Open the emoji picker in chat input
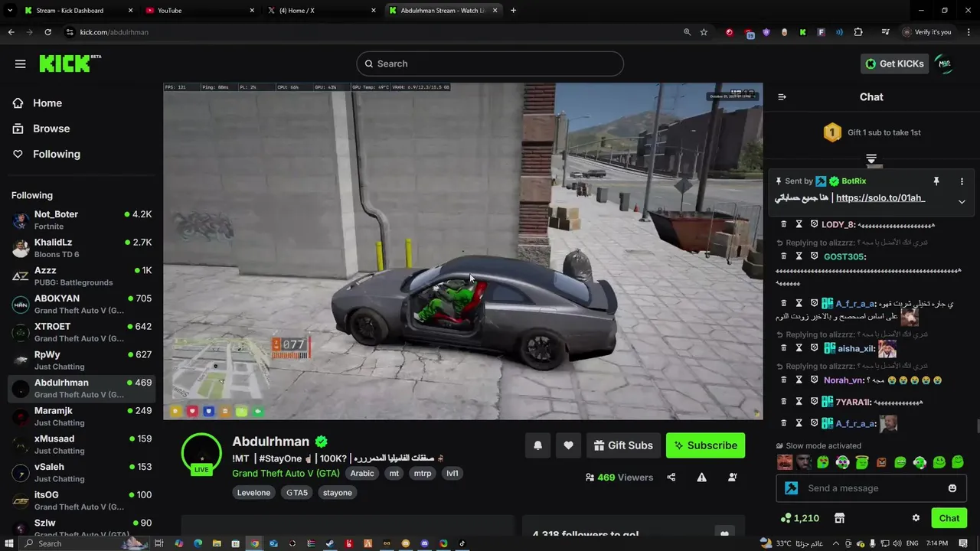Screen dimensions: 980x551 [952, 488]
